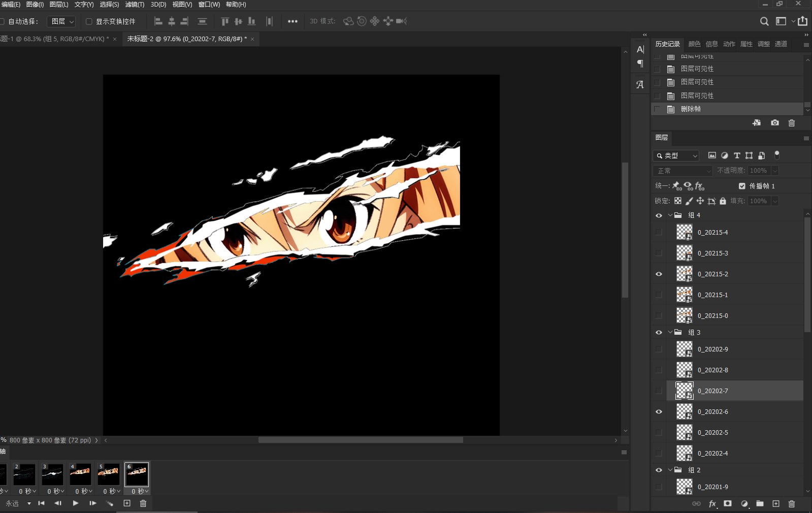
Task: Hide the 组 4 layer group
Action: pos(659,215)
